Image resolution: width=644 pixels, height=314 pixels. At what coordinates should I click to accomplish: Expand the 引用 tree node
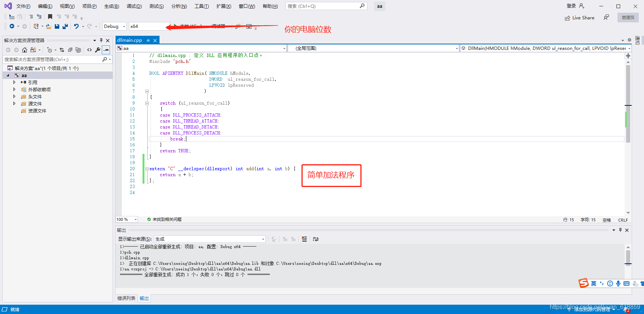point(15,82)
